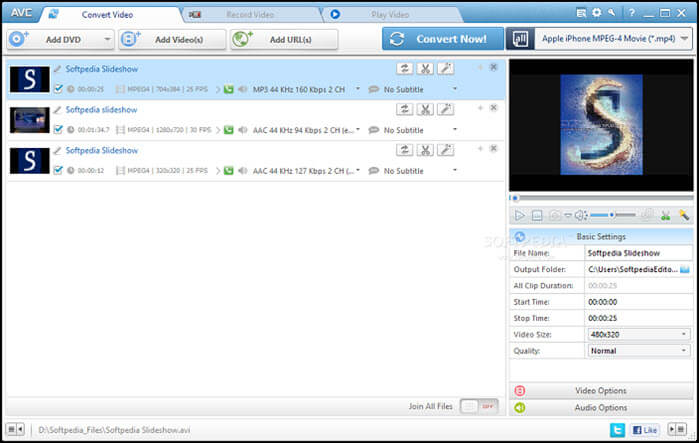The image size is (699, 443).
Task: Remove the first video with its X icon
Action: [493, 67]
